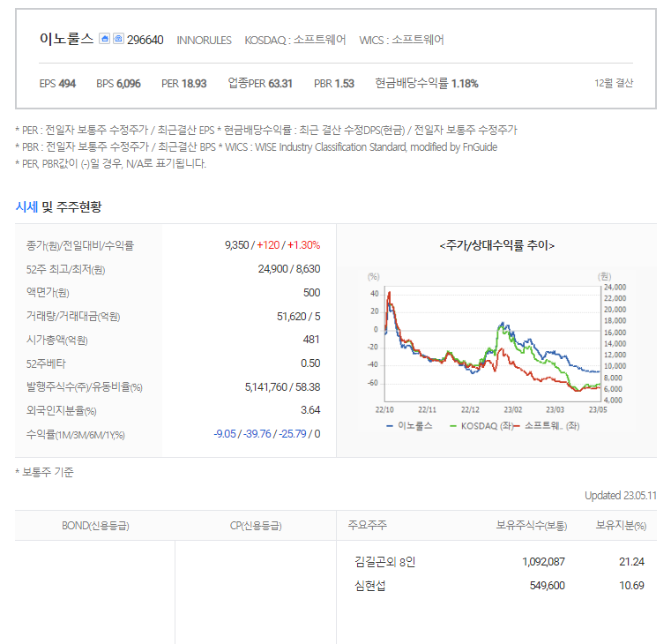This screenshot has height=644, width=671.
Task: Click the share count 549,600
Action: click(548, 586)
